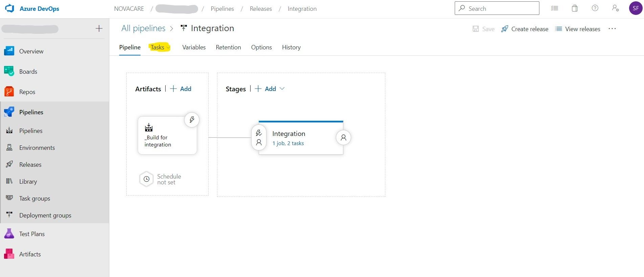Open the Boards sidebar icon
Viewport: 644px width, 277px height.
coord(9,71)
